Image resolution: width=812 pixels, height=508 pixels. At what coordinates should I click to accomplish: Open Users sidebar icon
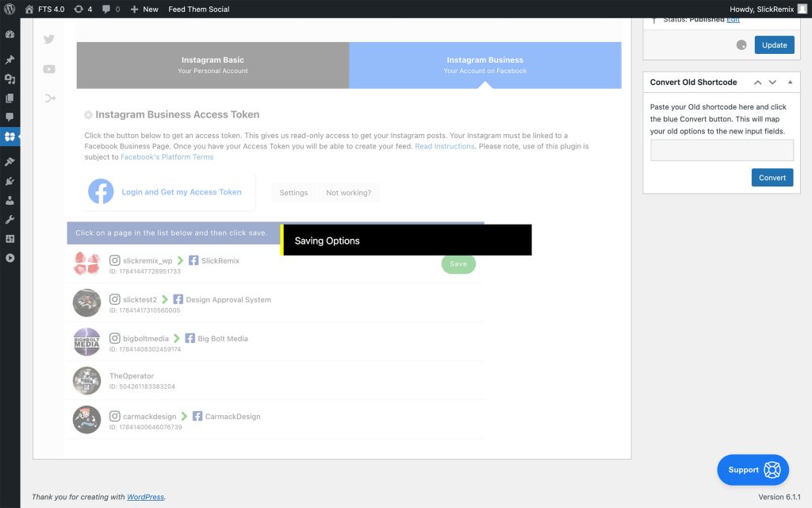(x=10, y=200)
